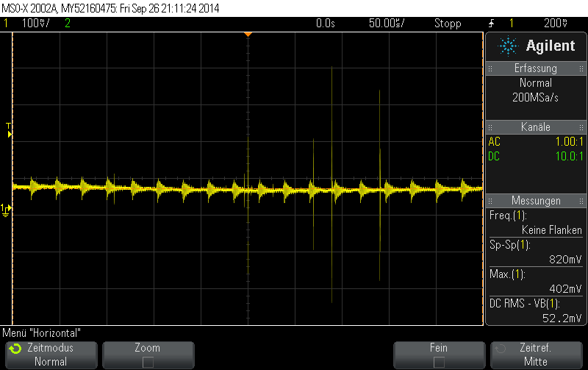Click the MSO-X 2002A timestamp header
588x370 pixels.
[110, 8]
